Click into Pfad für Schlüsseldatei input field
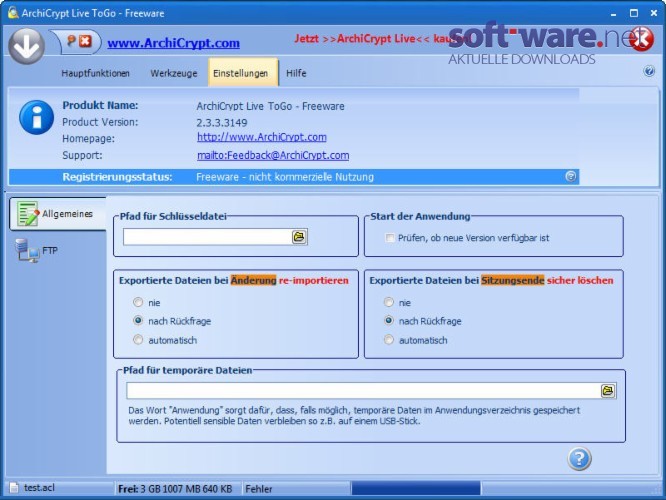This screenshot has width=666, height=500. (208, 237)
